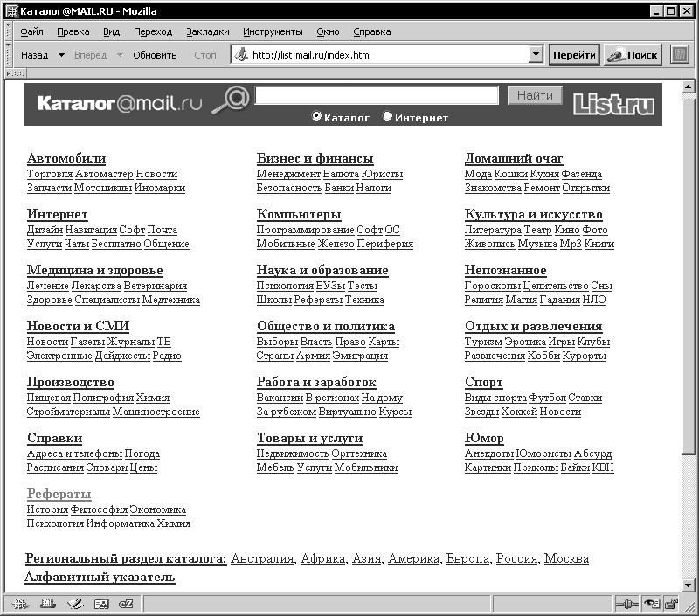Click the bookmark page icon in URL bar
The height and width of the screenshot is (616, 699).
pyautogui.click(x=241, y=55)
